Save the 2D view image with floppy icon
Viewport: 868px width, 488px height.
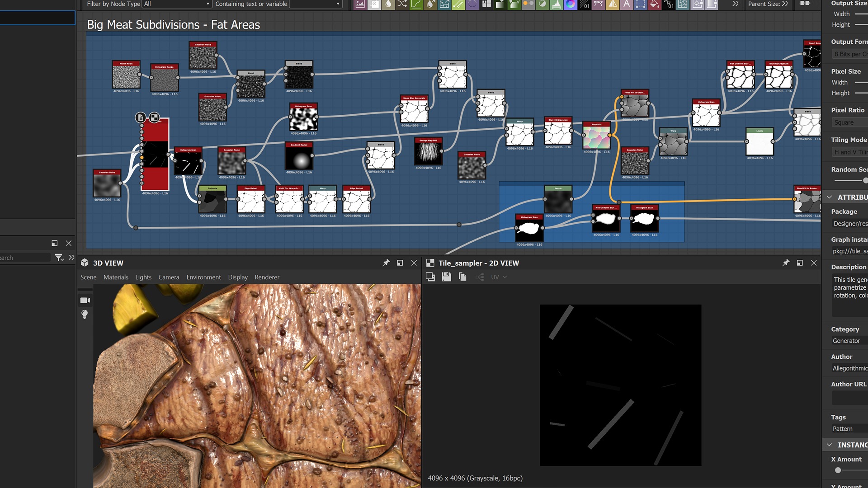pos(446,277)
